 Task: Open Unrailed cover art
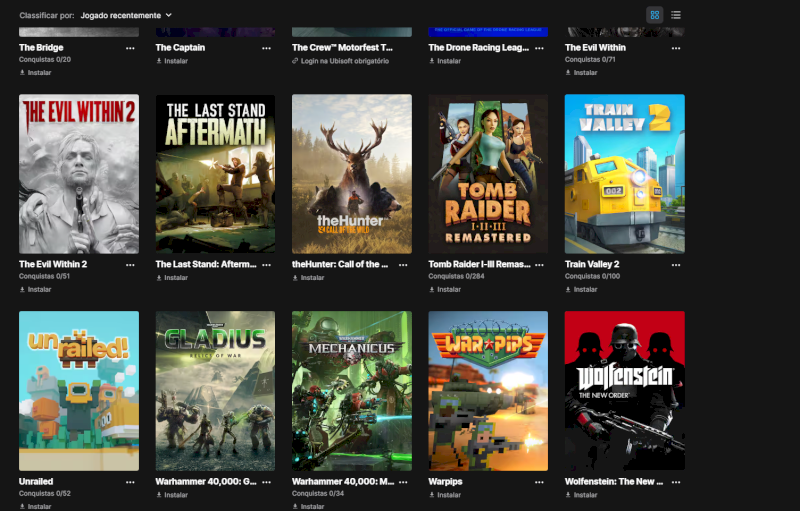(x=79, y=391)
